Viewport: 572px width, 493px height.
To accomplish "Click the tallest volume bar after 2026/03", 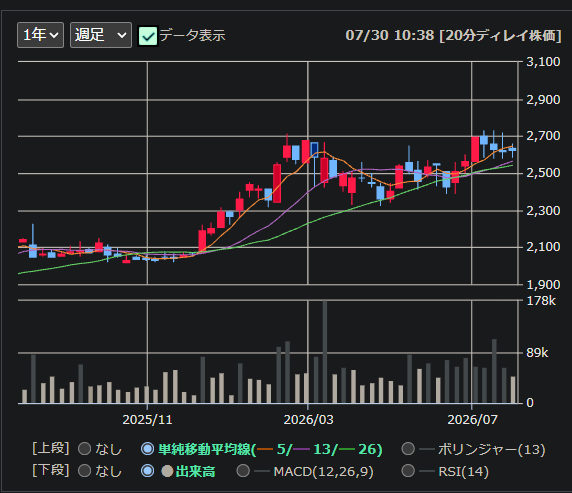I will click(x=325, y=352).
